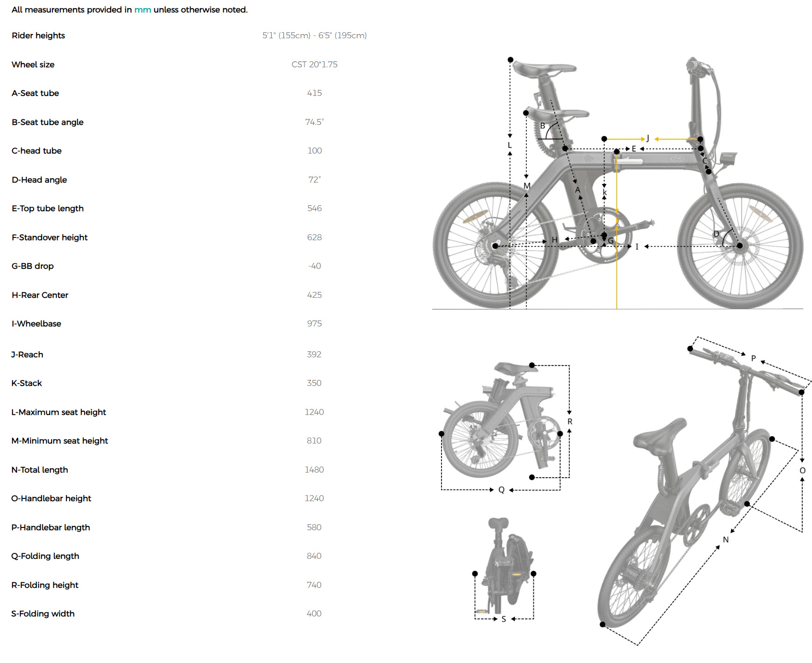The image size is (812, 663).
Task: Click the 'A-Seat tube' specification label
Action: 35,93
